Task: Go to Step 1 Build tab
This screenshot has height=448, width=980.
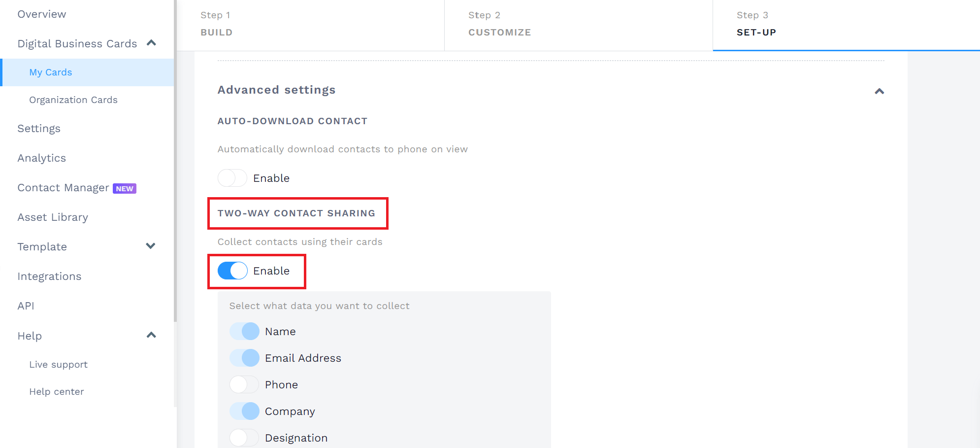Action: pyautogui.click(x=310, y=25)
